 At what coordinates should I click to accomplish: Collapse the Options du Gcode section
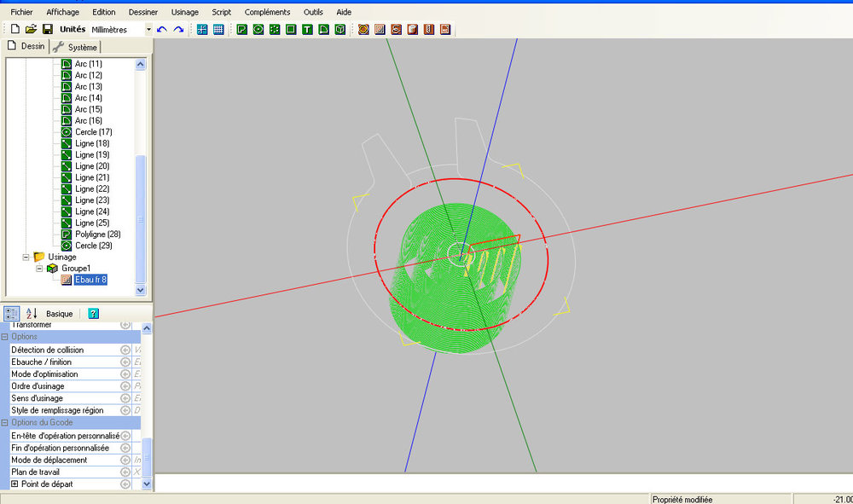coord(6,422)
